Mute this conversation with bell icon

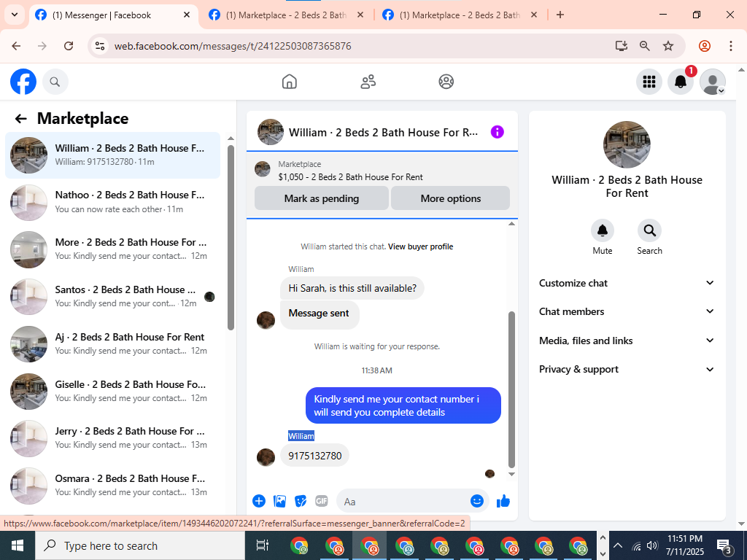[602, 230]
